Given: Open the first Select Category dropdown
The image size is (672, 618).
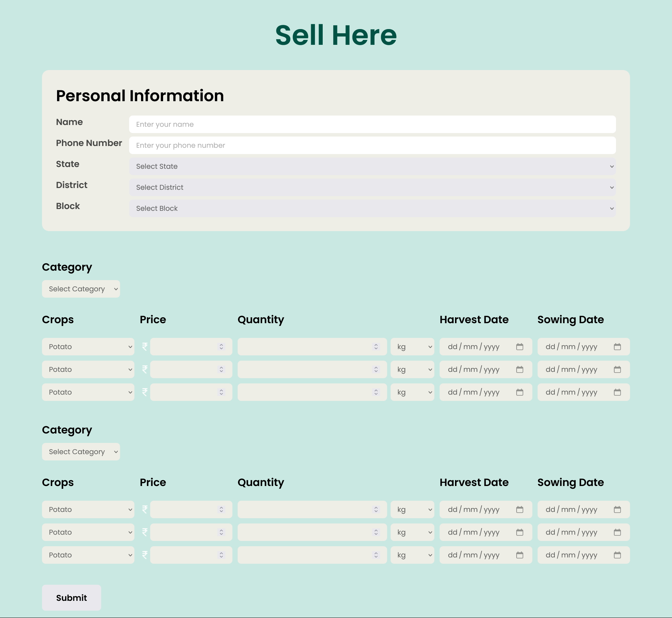Looking at the screenshot, I should tap(81, 289).
